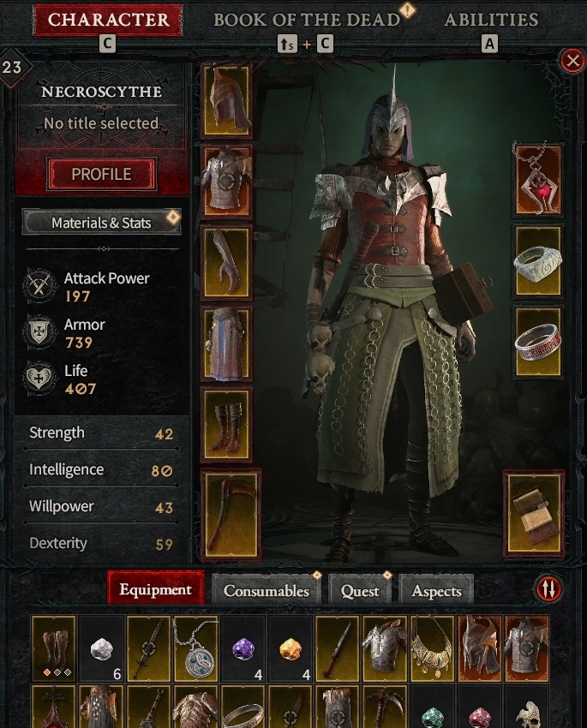Switch to the Abilities tab

pyautogui.click(x=491, y=20)
